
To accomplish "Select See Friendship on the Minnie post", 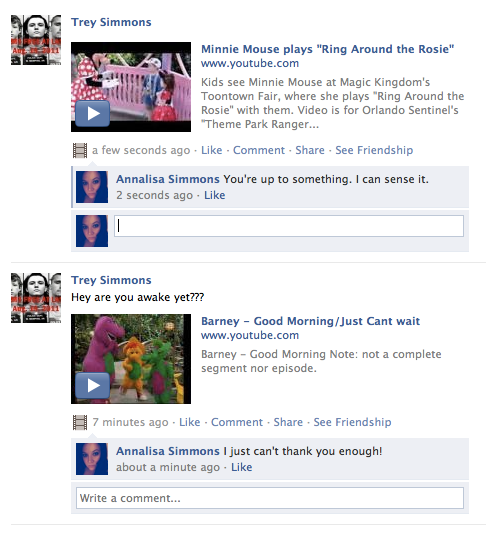I will coord(374,150).
